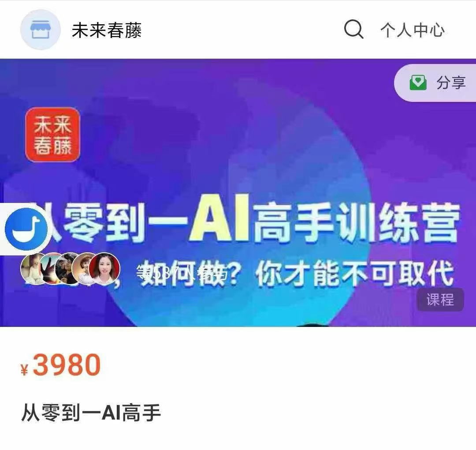The image size is (476, 450).
Task: Click the red 未来春藤 logo badge
Action: point(53,134)
